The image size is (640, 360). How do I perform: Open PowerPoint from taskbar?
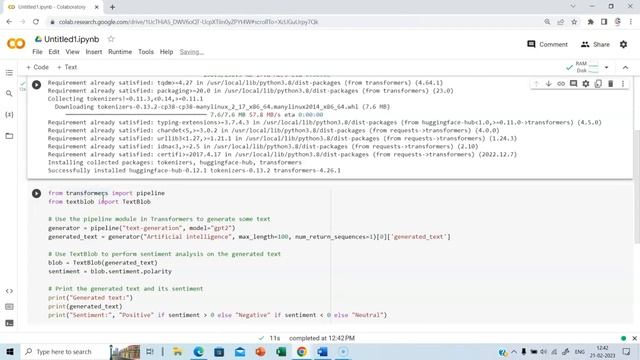click(260, 351)
